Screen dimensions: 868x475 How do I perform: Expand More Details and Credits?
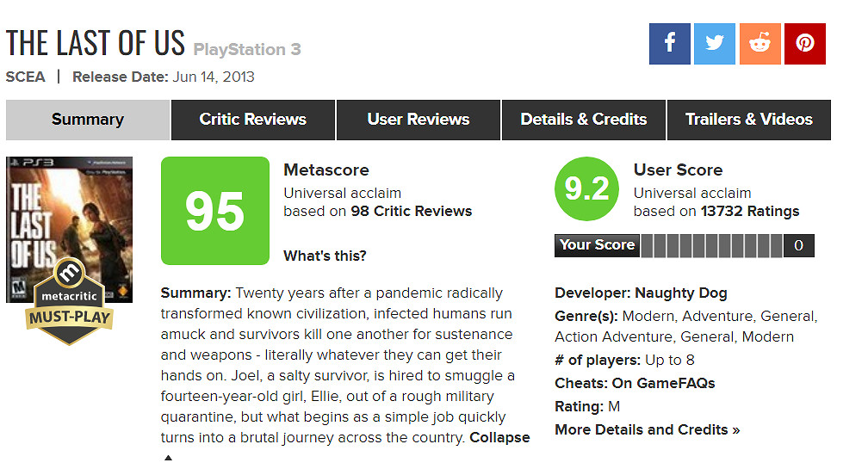point(648,429)
